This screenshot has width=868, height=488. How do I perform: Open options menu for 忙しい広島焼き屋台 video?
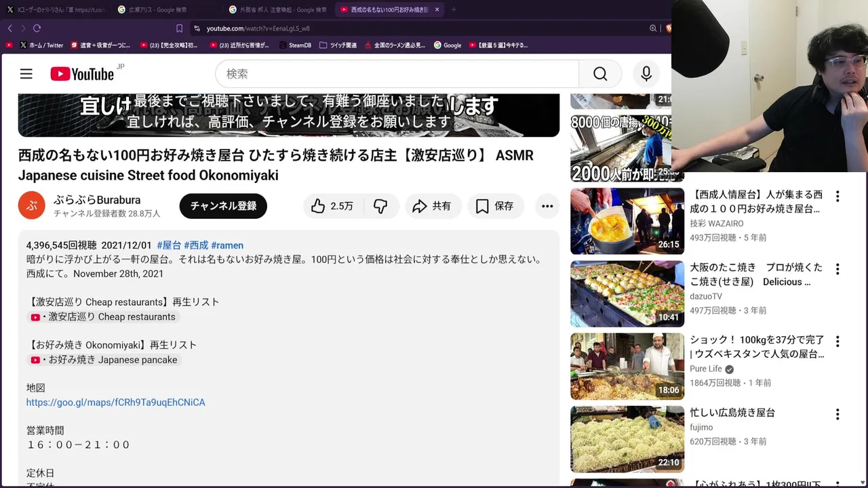point(837,414)
